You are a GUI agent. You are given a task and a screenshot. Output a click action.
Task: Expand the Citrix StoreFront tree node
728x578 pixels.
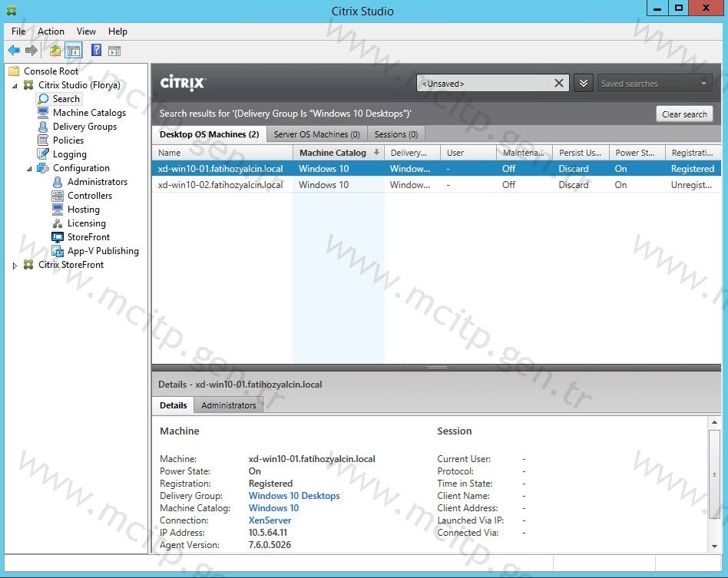[15, 266]
